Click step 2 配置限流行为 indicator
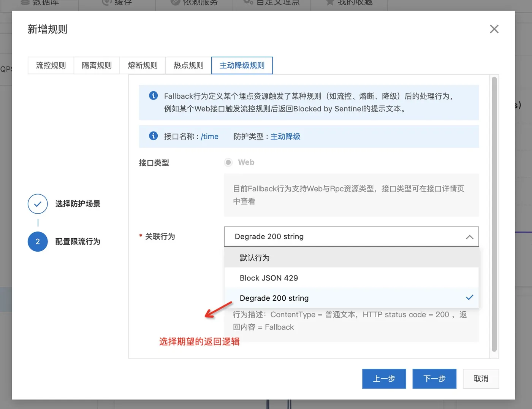532x409 pixels. (38, 241)
